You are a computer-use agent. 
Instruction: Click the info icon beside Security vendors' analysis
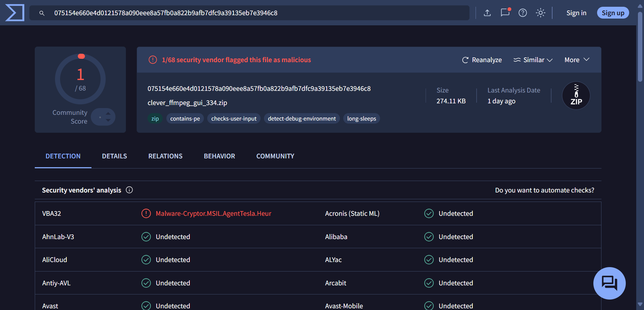[x=129, y=190]
